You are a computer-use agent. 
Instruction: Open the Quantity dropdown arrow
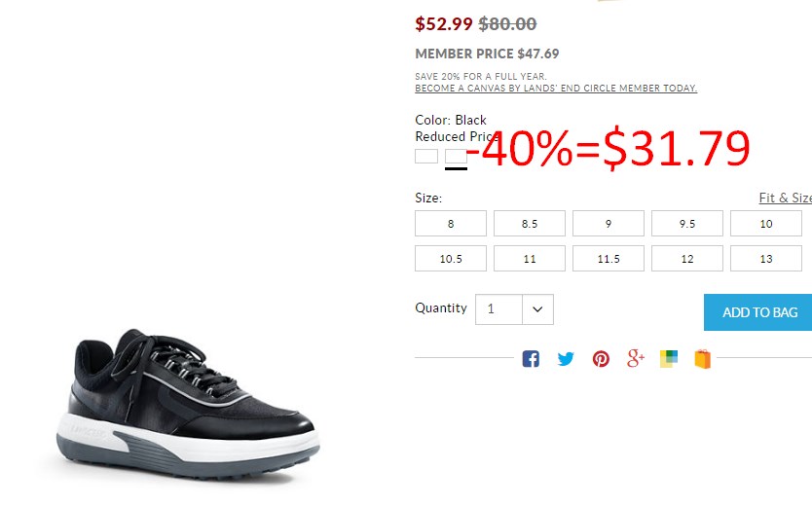[x=537, y=309]
